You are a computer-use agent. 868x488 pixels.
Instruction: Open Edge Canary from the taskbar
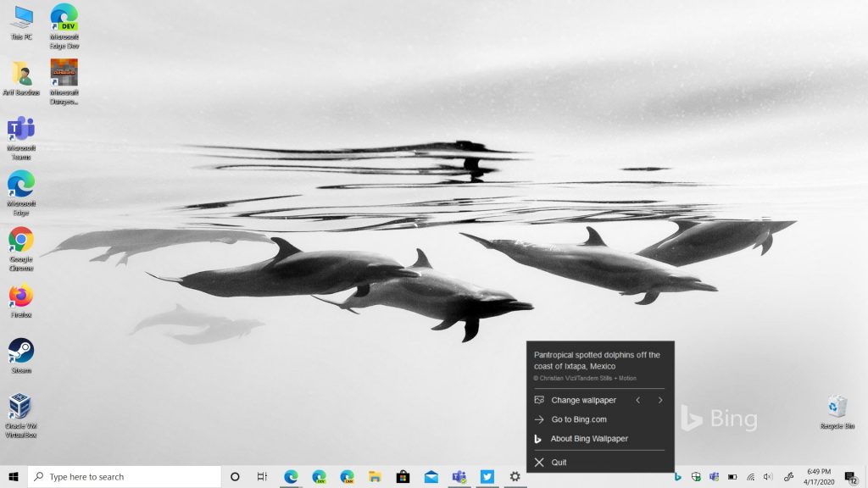347,477
